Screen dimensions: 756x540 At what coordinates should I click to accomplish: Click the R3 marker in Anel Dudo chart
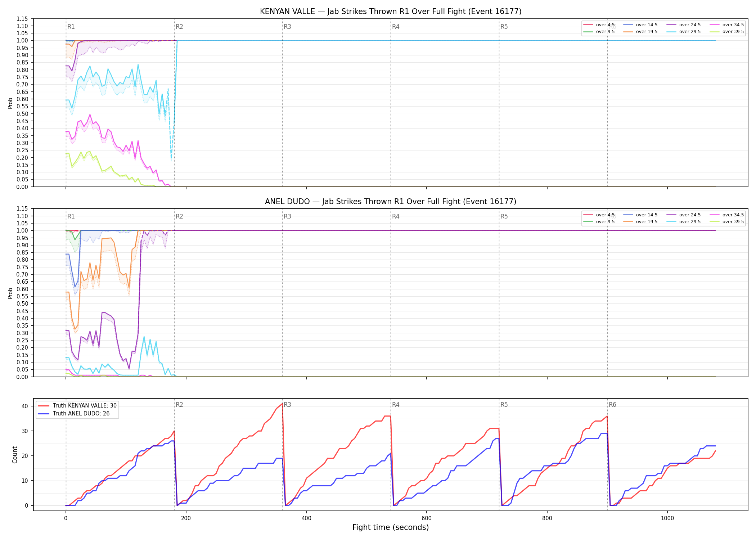287,216
